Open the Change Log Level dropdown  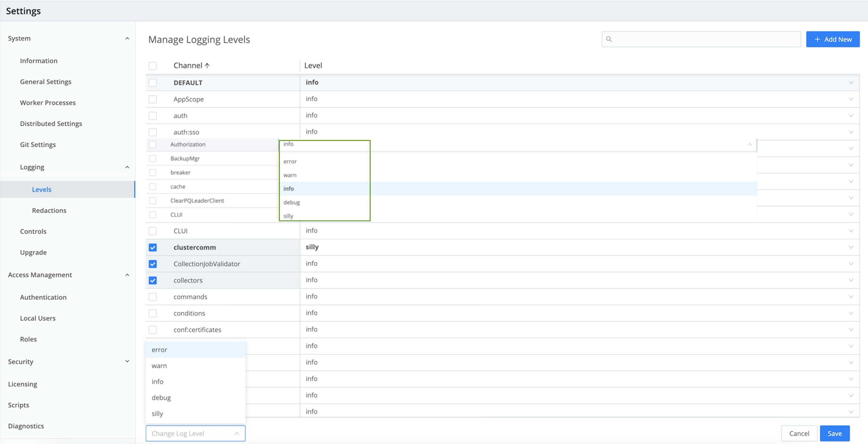point(196,433)
